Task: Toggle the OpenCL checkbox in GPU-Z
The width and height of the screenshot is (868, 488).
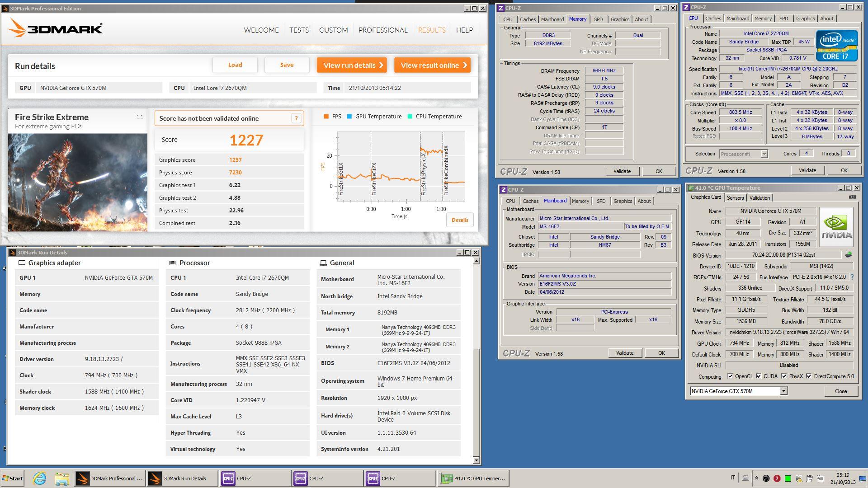Action: tap(730, 376)
